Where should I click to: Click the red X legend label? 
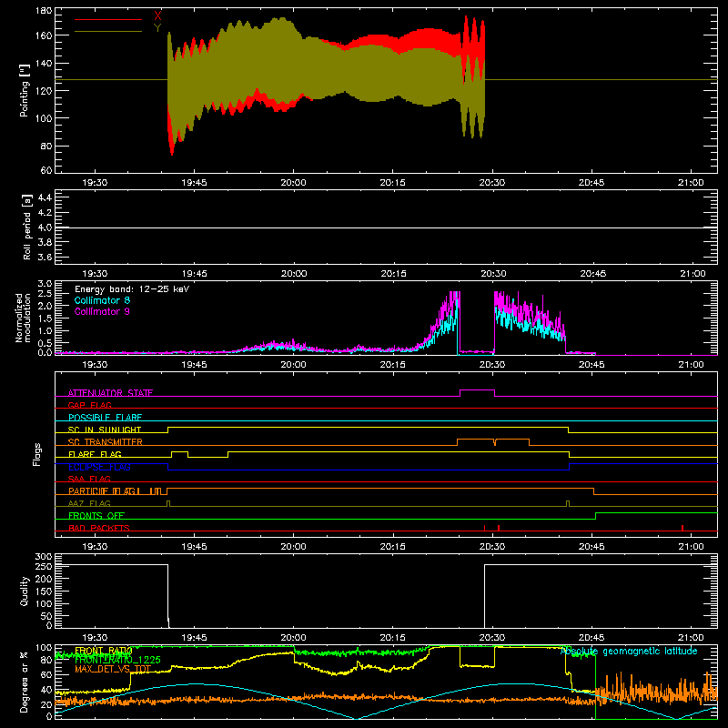(x=157, y=16)
